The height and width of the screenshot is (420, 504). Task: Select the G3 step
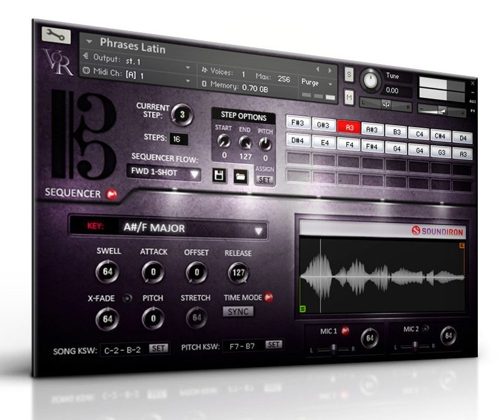click(442, 152)
